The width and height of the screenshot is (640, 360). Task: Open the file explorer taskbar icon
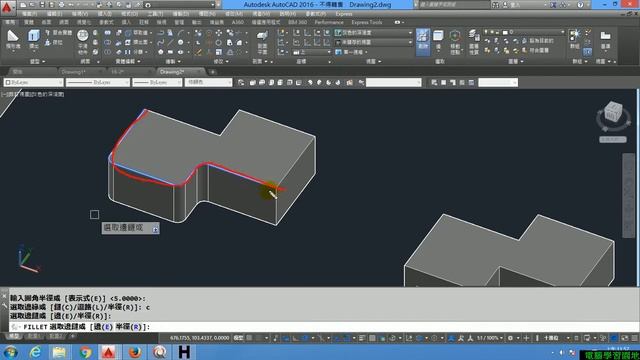pyautogui.click(x=59, y=352)
